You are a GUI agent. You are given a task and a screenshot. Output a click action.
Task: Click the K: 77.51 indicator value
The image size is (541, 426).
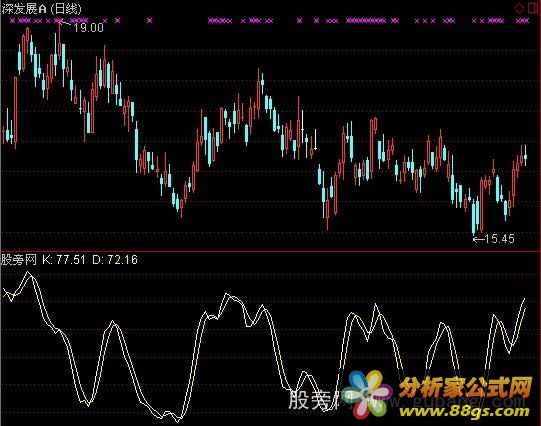point(63,260)
